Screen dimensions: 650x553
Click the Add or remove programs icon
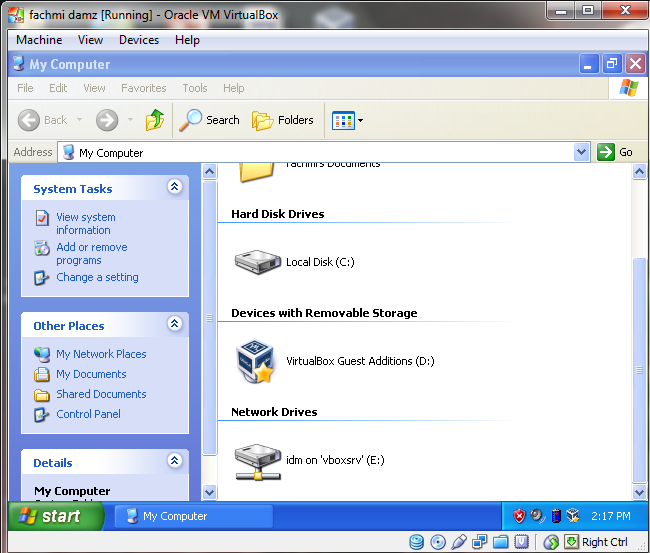pyautogui.click(x=42, y=248)
